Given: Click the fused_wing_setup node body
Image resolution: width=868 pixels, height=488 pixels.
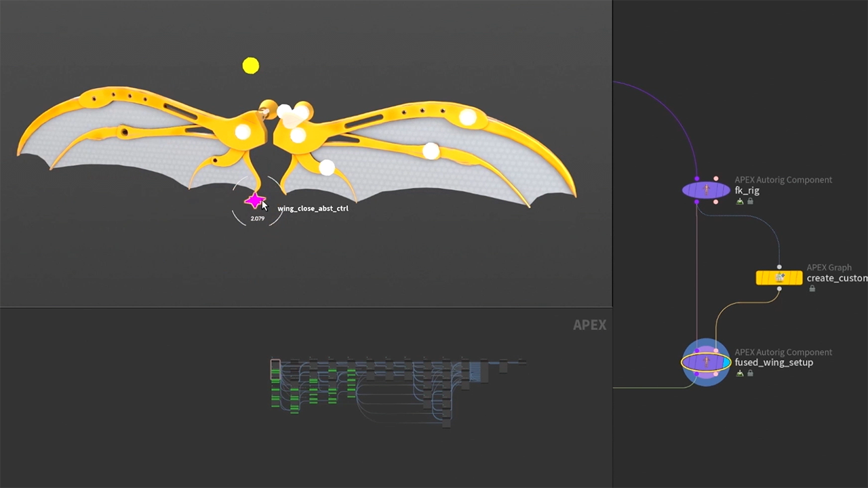Looking at the screenshot, I should pos(706,363).
